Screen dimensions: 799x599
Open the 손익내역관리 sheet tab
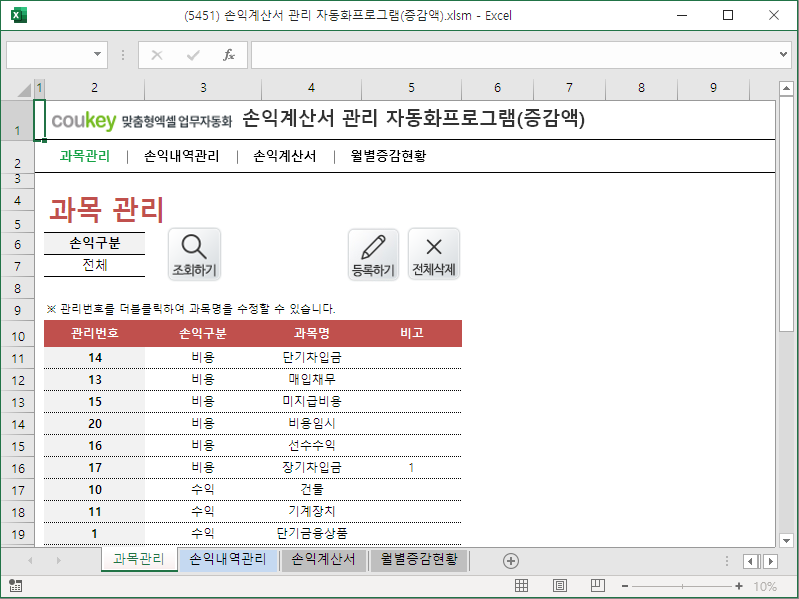[x=228, y=559]
